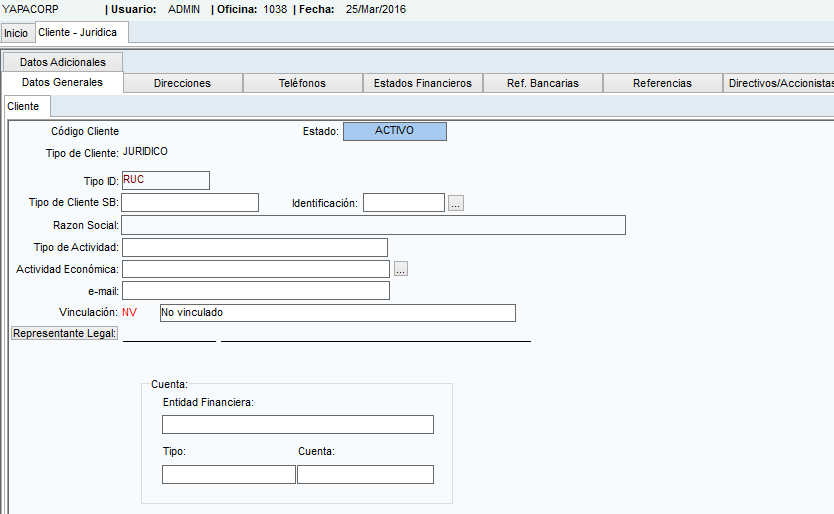Open the Direcciones tab
Viewport: 834px width, 514px height.
coord(182,83)
